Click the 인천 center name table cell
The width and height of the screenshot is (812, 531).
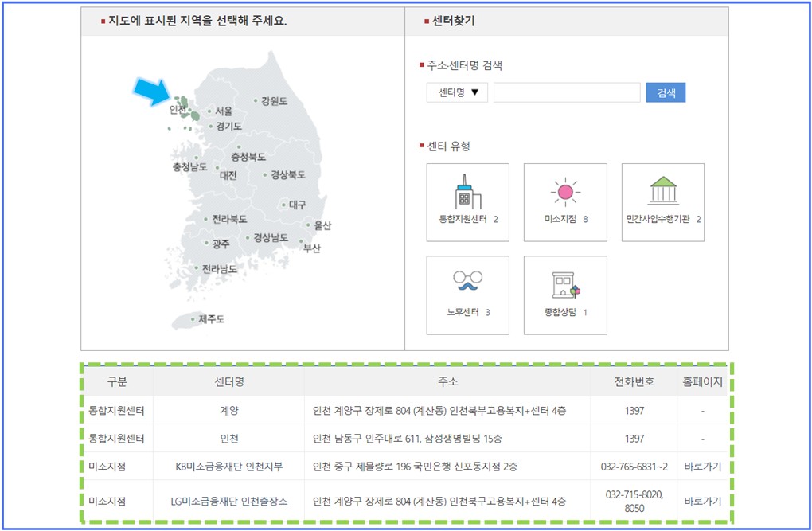(x=229, y=439)
